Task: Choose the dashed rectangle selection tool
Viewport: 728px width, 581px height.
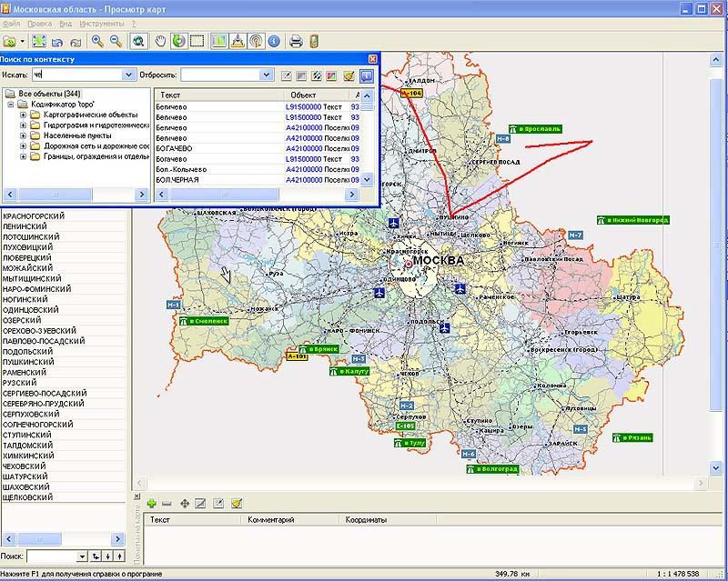Action: (197, 41)
